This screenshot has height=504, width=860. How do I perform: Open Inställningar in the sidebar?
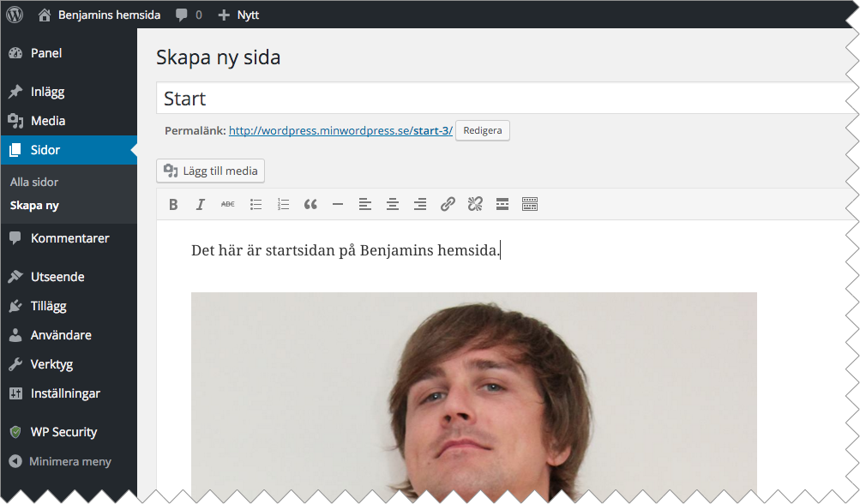point(69,393)
